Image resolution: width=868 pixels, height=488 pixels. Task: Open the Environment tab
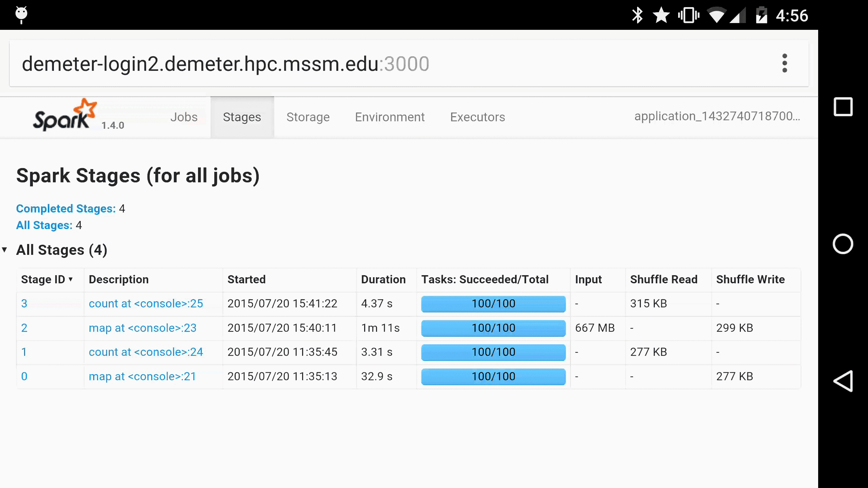point(390,117)
